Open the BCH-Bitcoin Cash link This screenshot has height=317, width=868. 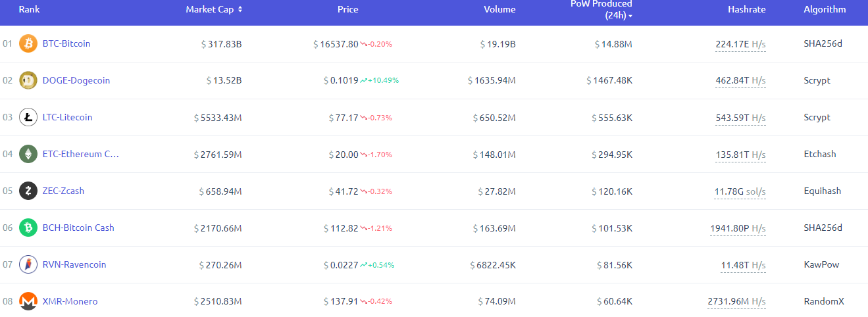[78, 228]
